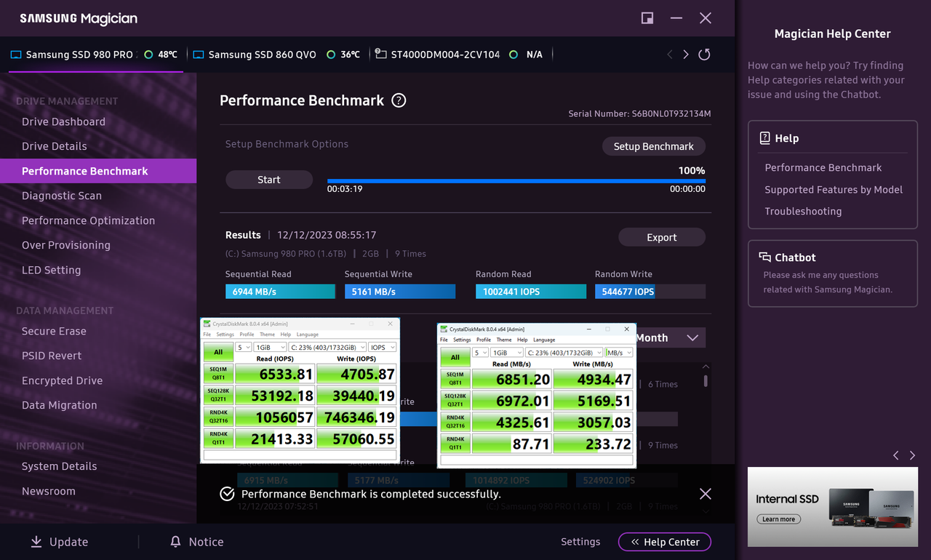The image size is (931, 560).
Task: Click the refresh drives icon
Action: pyautogui.click(x=703, y=55)
